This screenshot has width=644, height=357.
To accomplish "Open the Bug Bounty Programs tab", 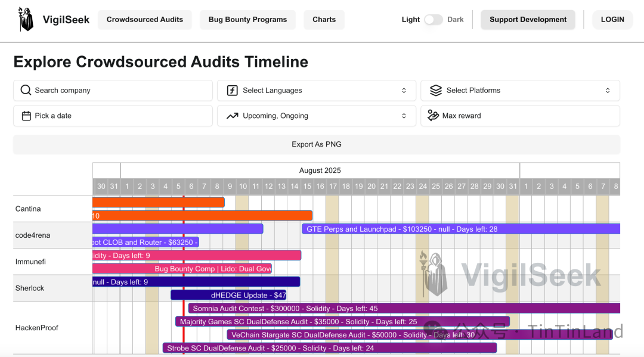I will coord(247,20).
